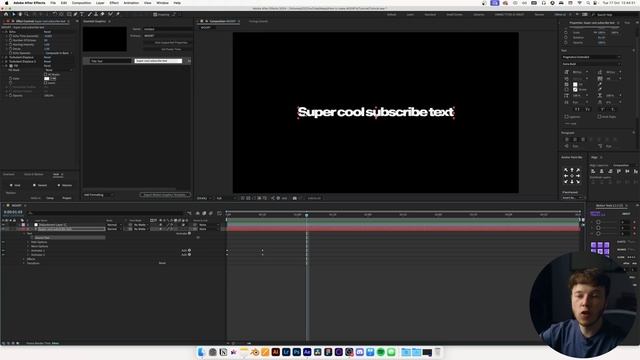Open the font family dropdown
This screenshot has height=360, width=640.
(591, 57)
